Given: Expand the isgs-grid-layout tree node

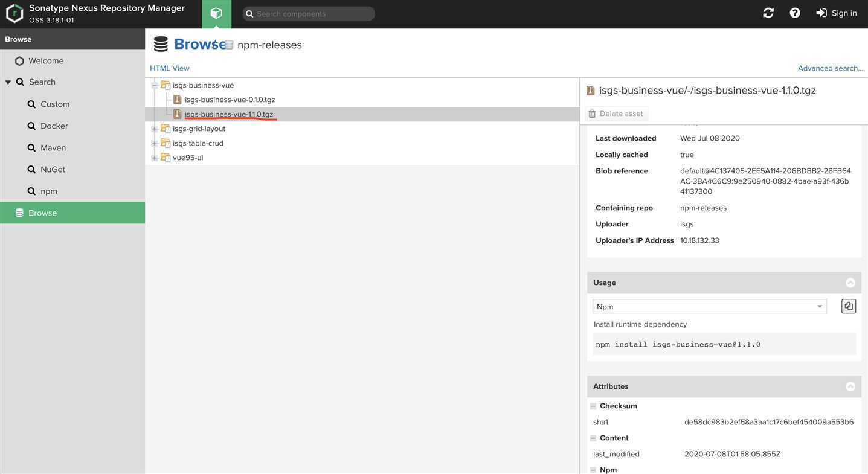Looking at the screenshot, I should coord(155,129).
